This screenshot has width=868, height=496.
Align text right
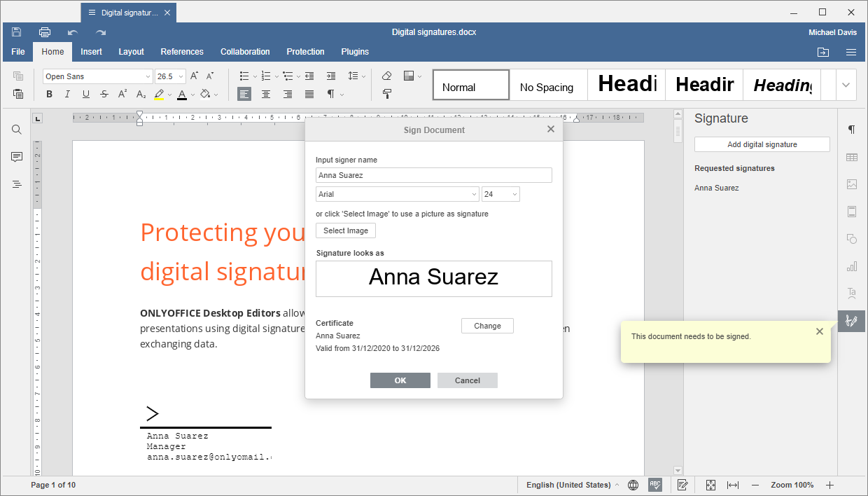click(288, 94)
